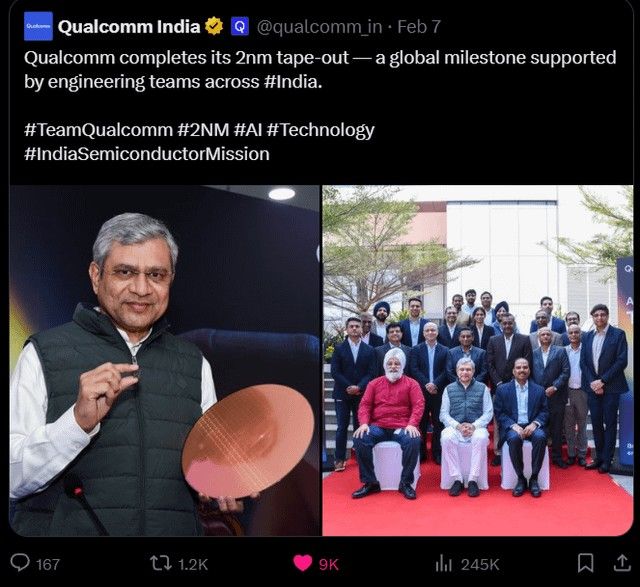Open the #2NM hashtag

tap(203, 130)
